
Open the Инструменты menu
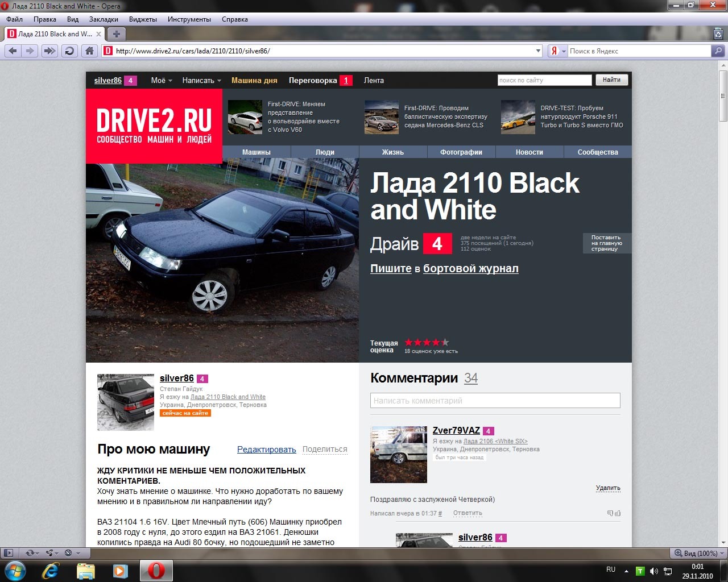tap(189, 19)
